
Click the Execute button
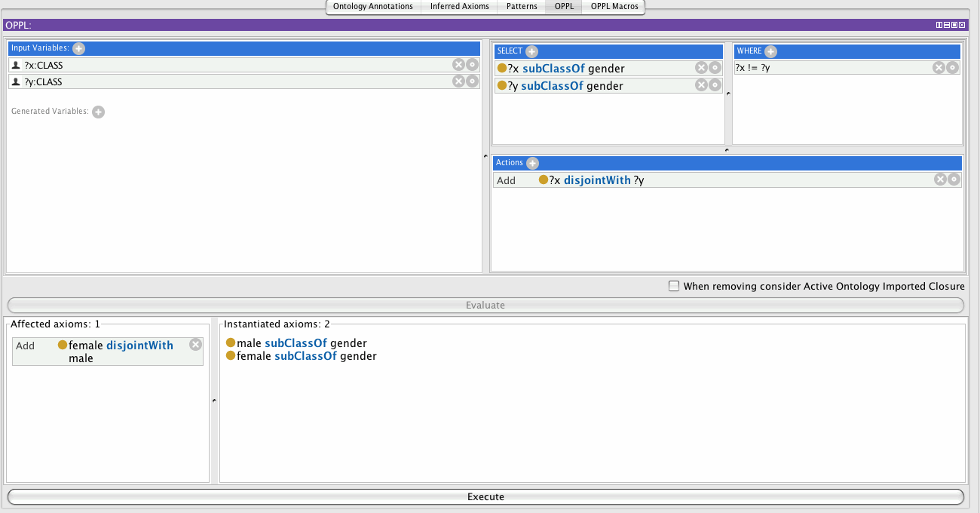click(x=485, y=496)
